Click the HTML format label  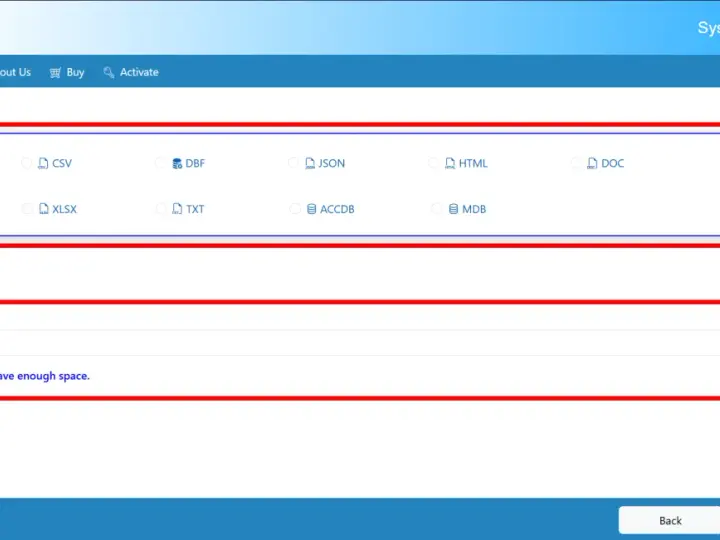[x=473, y=163]
